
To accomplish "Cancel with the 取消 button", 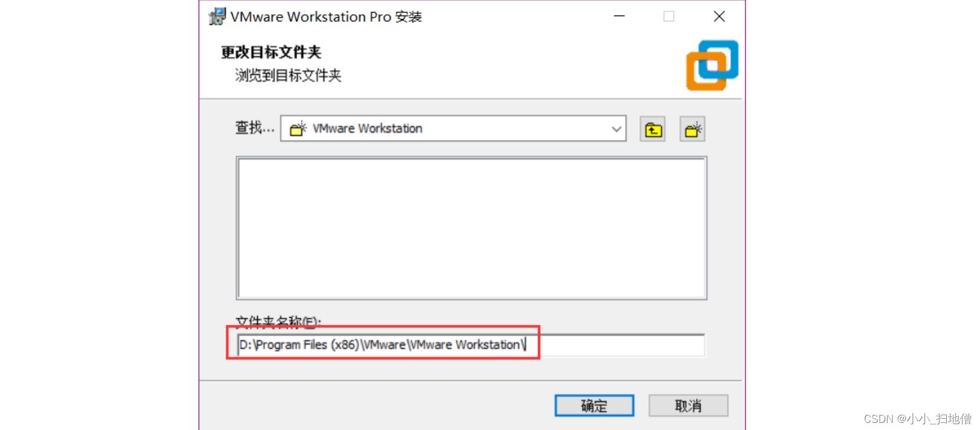I will (688, 406).
